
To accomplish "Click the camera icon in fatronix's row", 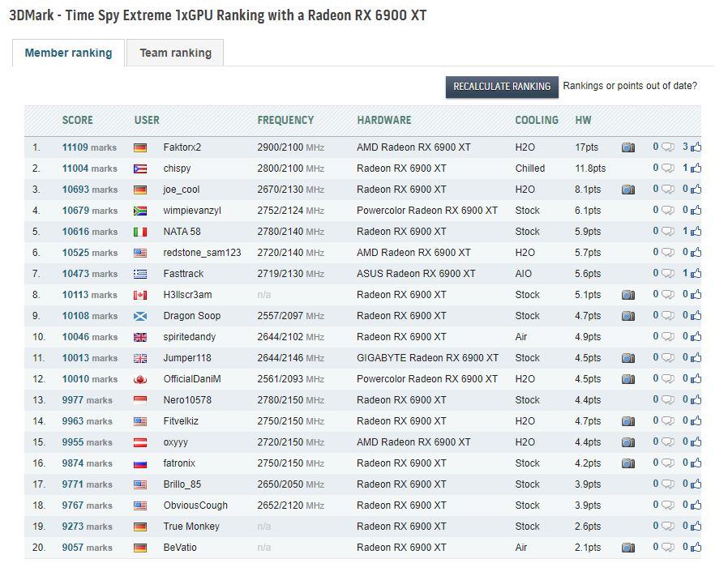I will click(x=627, y=463).
